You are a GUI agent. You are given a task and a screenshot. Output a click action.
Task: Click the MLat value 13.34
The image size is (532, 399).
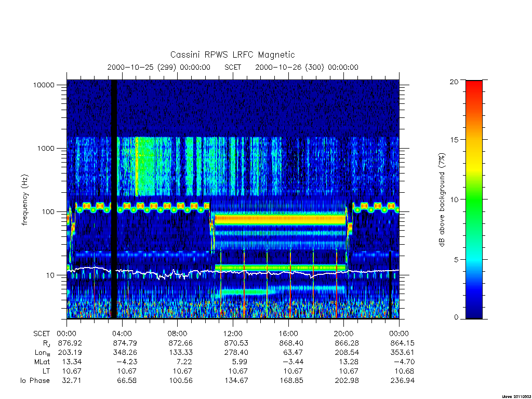point(72,362)
